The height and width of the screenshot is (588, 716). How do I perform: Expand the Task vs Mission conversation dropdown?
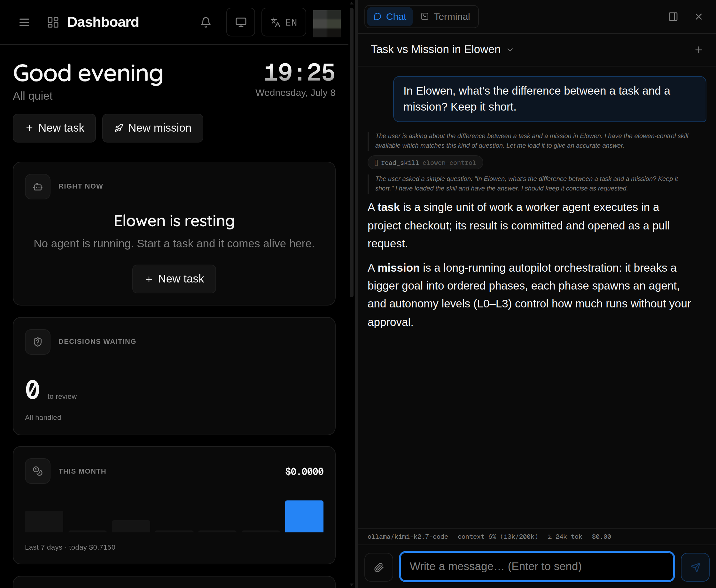coord(442,50)
